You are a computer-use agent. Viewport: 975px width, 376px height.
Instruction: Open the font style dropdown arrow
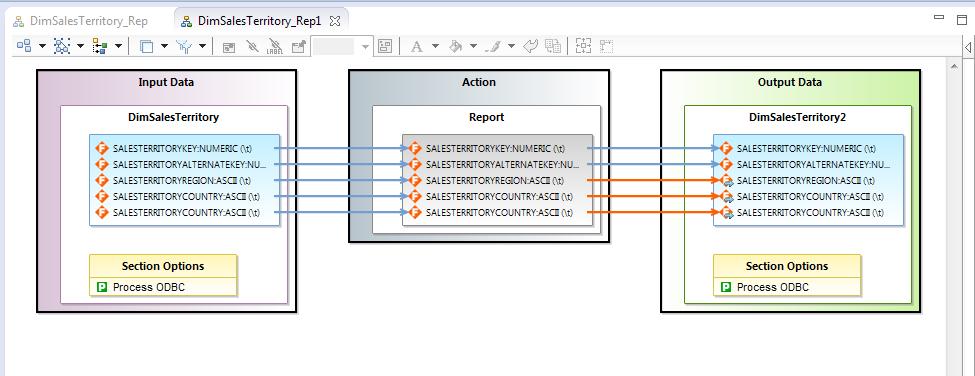(x=435, y=46)
